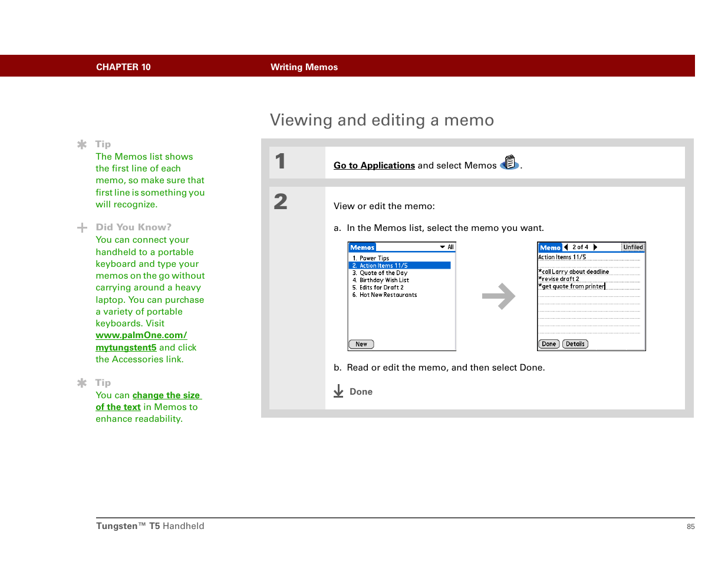The image size is (728, 562).
Task: Click the Done down-arrow icon
Action: pyautogui.click(x=338, y=391)
